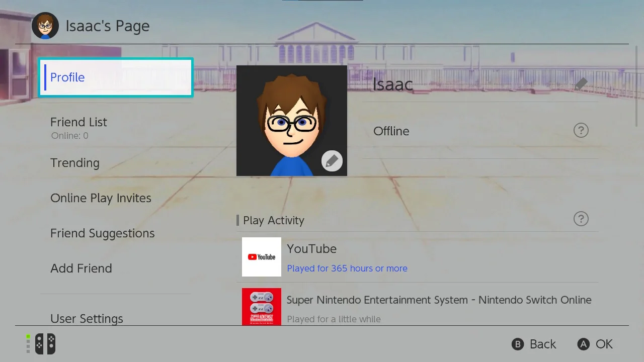Click the vertical scrollbar on the right edge
The height and width of the screenshot is (362, 644).
(x=637, y=85)
